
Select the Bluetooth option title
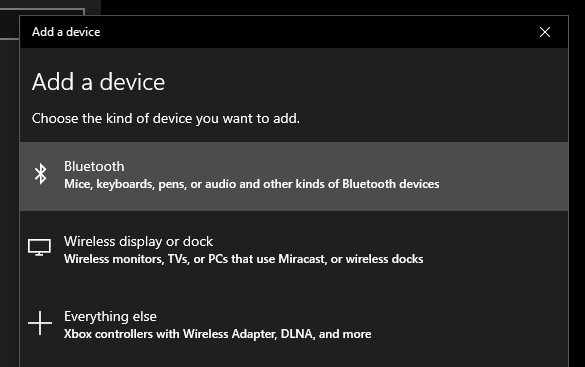pyautogui.click(x=94, y=166)
